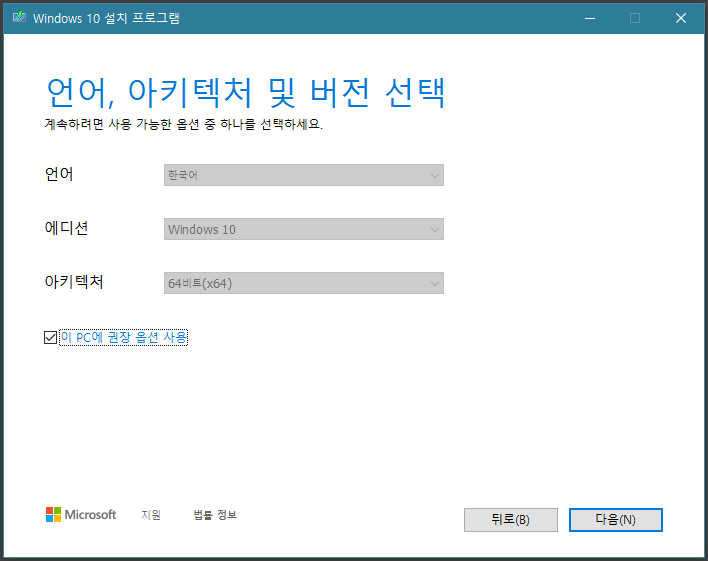
Task: Click the 에디션 field label
Action: pos(66,228)
